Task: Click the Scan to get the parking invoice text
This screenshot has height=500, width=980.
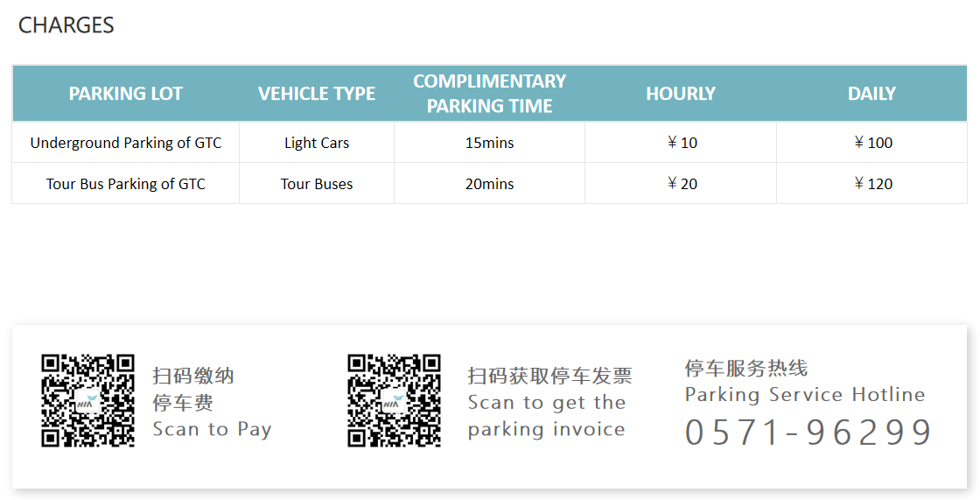Action: pos(547,416)
